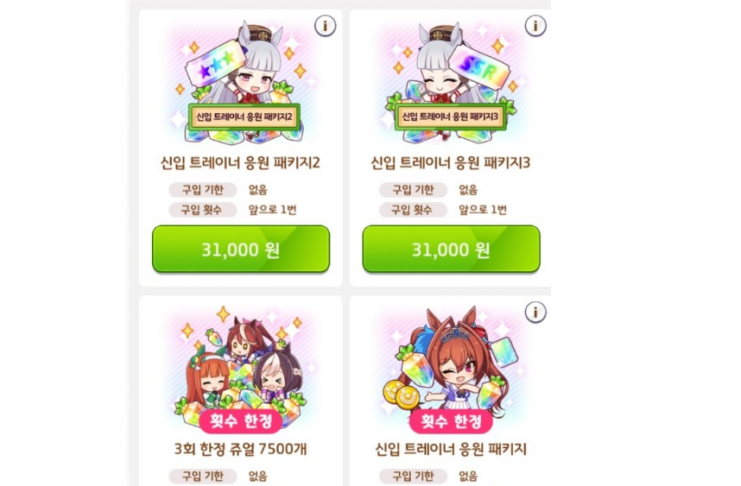Open the Daiwa Scarlet package thumbnail

pyautogui.click(x=450, y=369)
